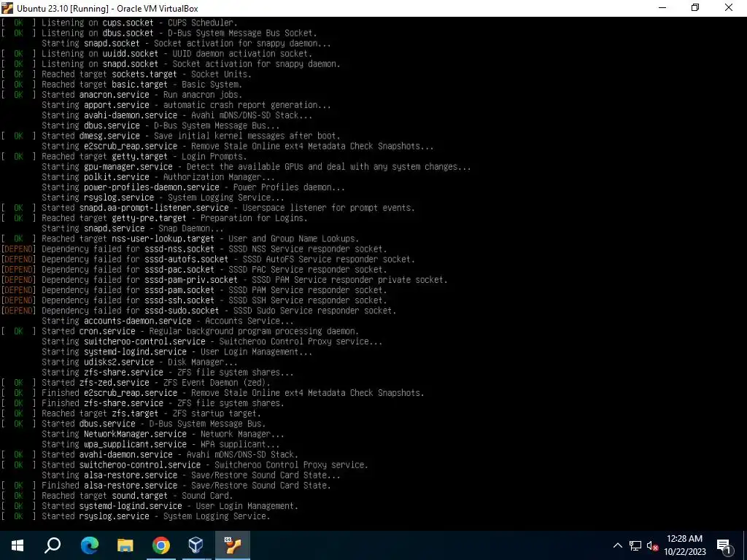The image size is (747, 560).
Task: Click the 'Listening on cups.socket' line
Action: point(119,23)
